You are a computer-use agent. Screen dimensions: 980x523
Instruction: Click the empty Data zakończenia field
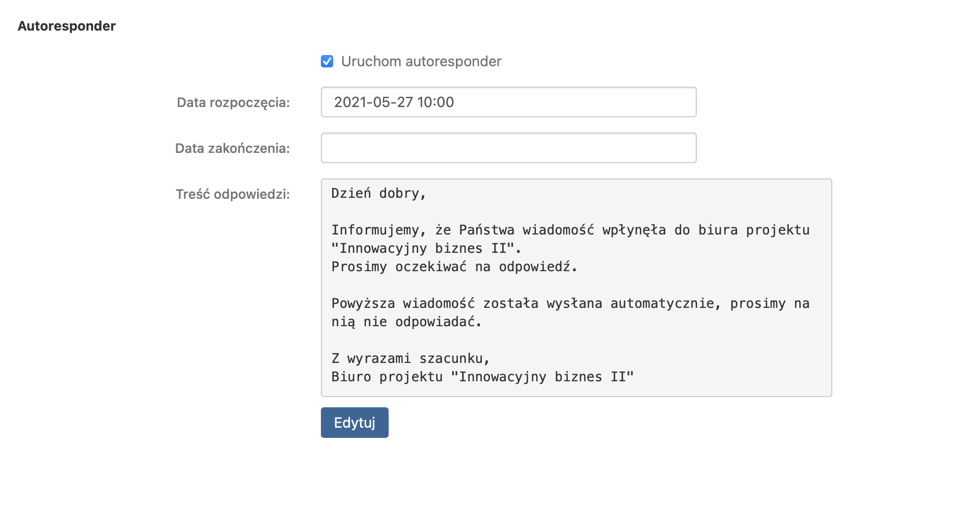(x=508, y=148)
